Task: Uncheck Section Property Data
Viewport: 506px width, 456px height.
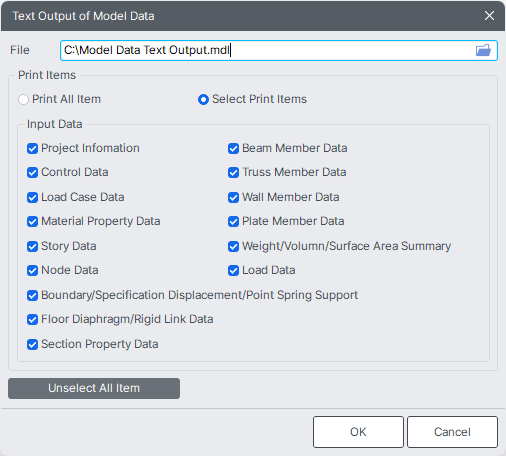Action: [32, 344]
